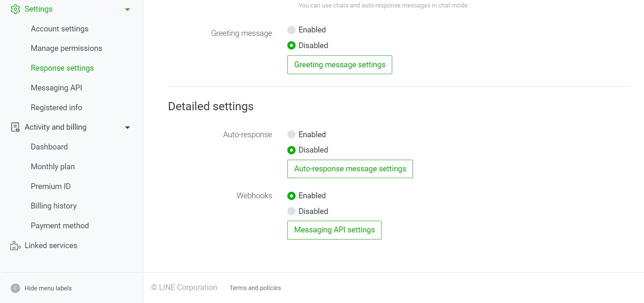
Task: Select Disabled for Greeting message
Action: click(x=291, y=45)
